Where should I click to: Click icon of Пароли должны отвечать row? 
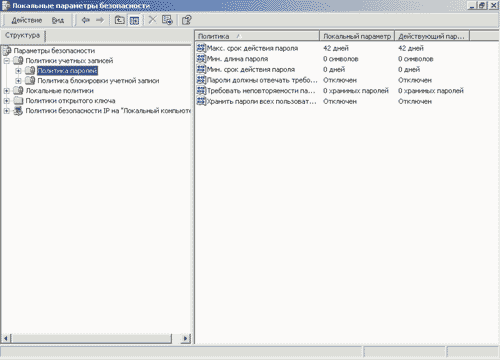tap(201, 80)
